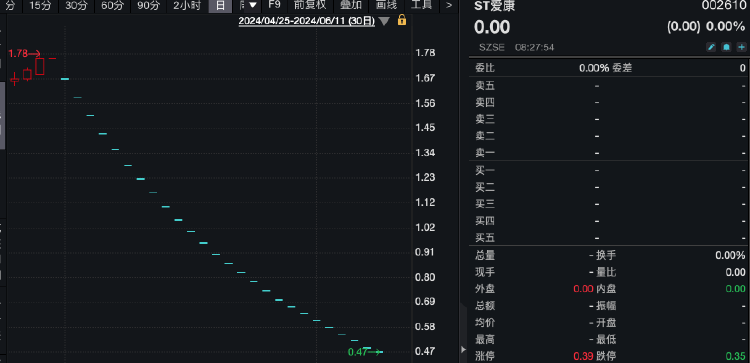
Task: Click the 2024/04/25-2024/06/11 date range link
Action: pyautogui.click(x=307, y=21)
